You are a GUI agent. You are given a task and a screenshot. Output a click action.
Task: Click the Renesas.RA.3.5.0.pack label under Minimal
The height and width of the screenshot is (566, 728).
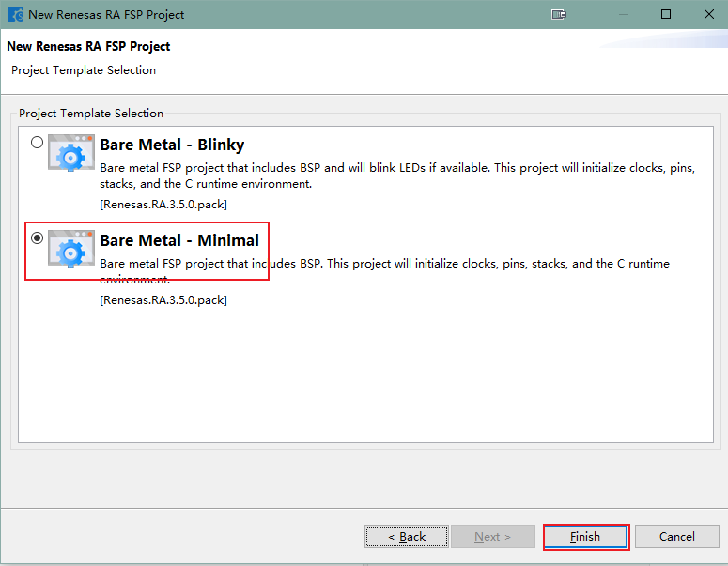[163, 300]
